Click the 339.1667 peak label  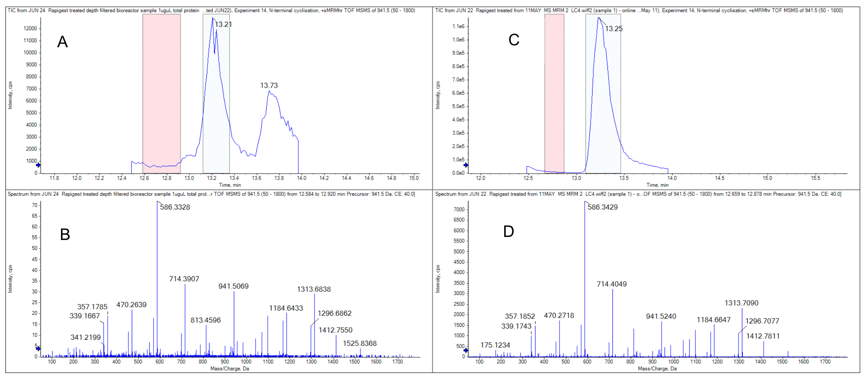[85, 316]
